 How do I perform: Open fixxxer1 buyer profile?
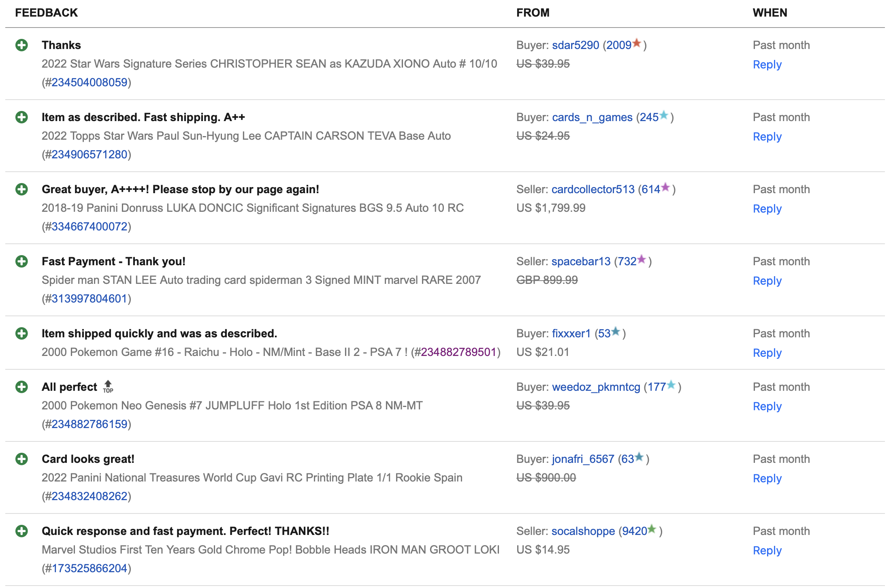point(571,333)
